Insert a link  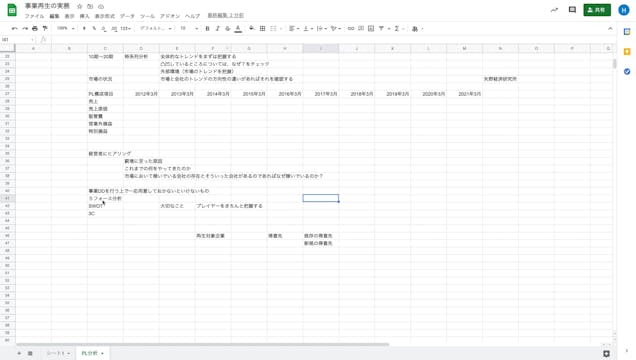(x=351, y=28)
